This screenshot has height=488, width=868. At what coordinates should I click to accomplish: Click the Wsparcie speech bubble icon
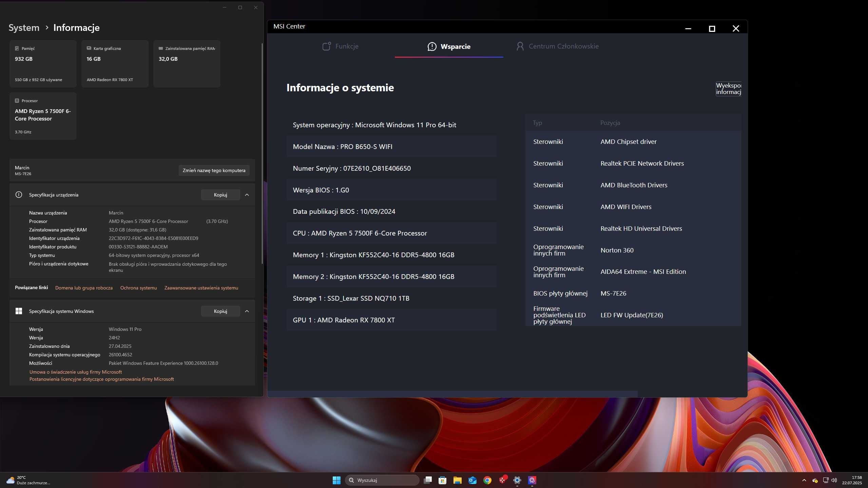click(432, 46)
